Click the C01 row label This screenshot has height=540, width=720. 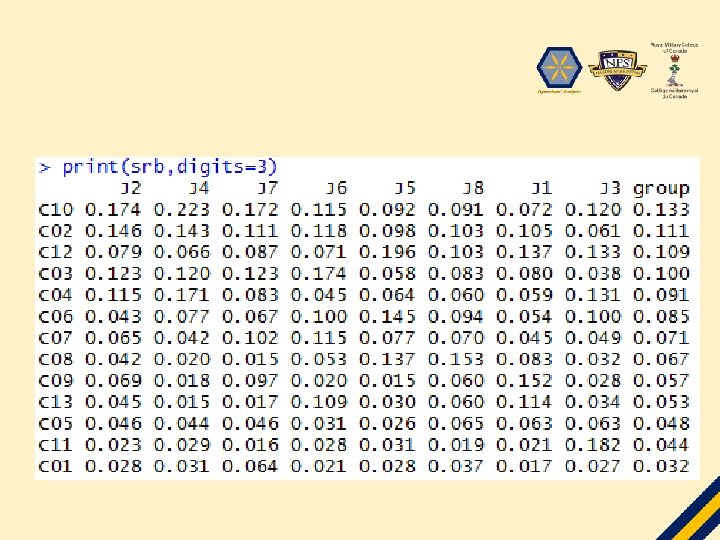[x=56, y=467]
